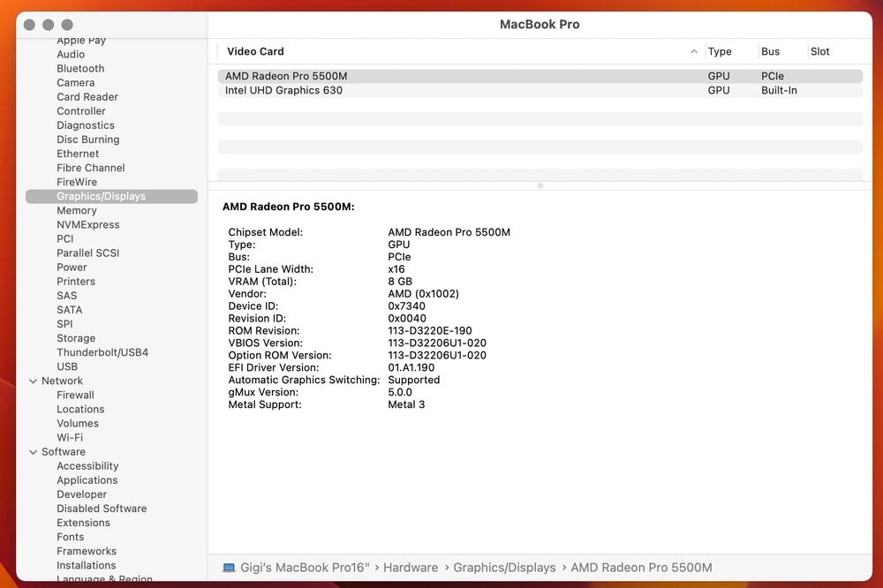Open Audio in the sidebar

[71, 55]
